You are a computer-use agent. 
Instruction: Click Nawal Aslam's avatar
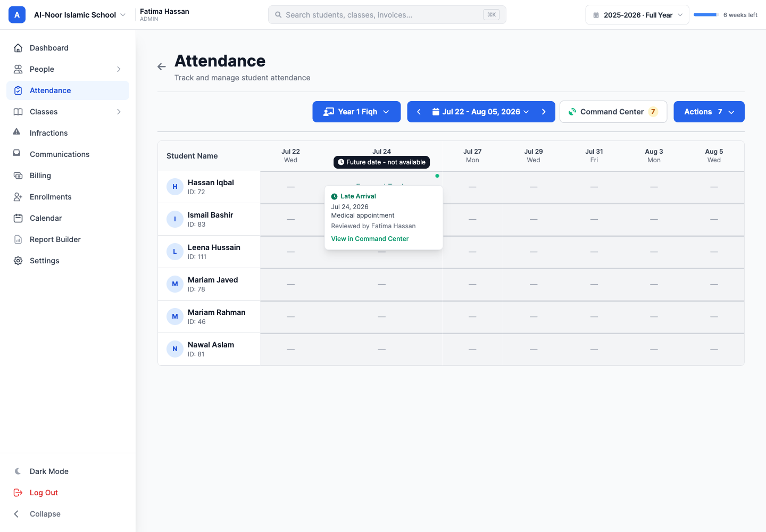175,349
